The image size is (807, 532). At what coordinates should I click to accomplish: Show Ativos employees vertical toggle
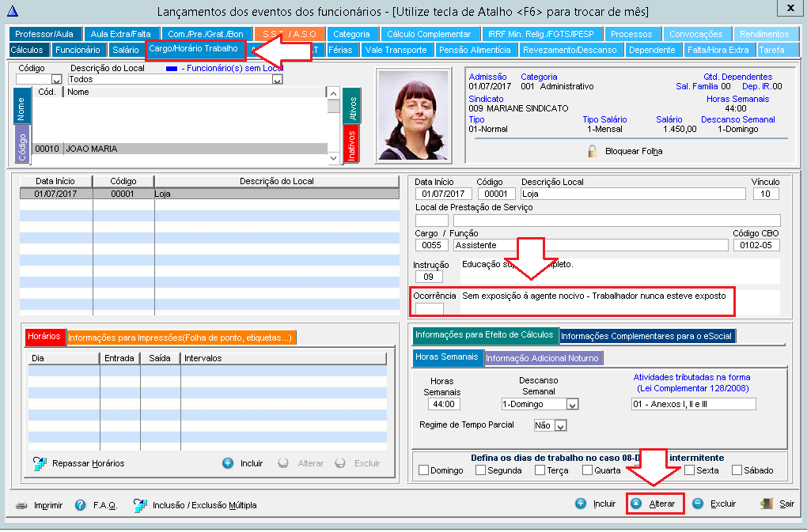tap(351, 106)
